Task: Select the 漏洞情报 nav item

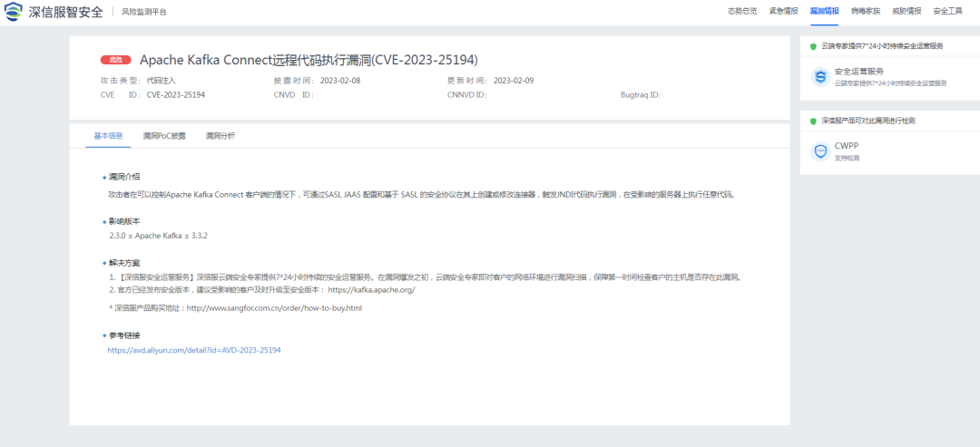Action: (x=824, y=11)
